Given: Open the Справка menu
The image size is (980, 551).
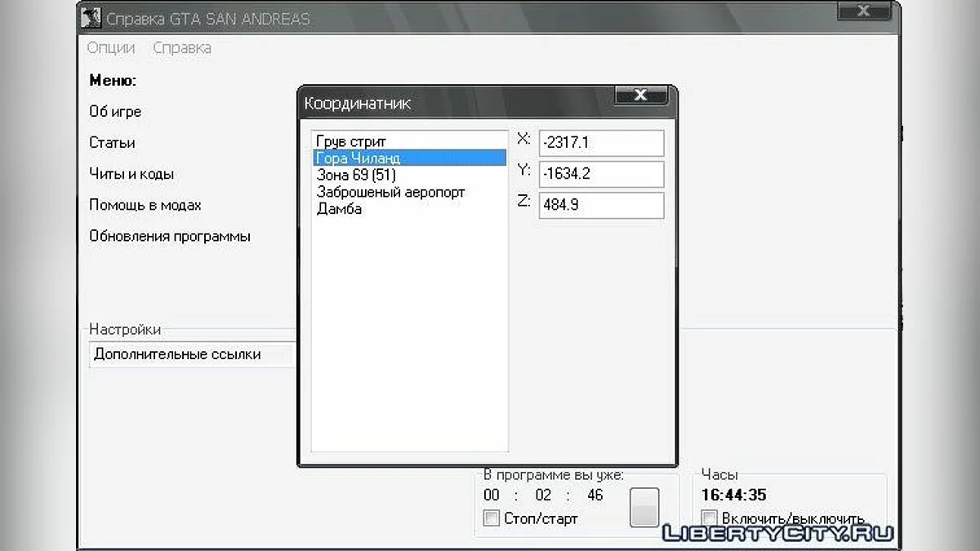Looking at the screenshot, I should [182, 48].
